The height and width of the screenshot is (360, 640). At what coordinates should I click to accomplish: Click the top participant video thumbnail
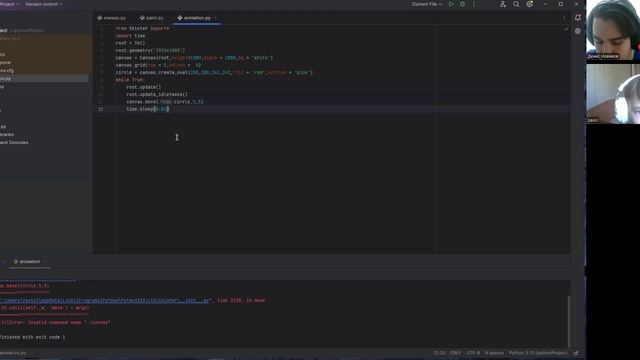pyautogui.click(x=613, y=30)
